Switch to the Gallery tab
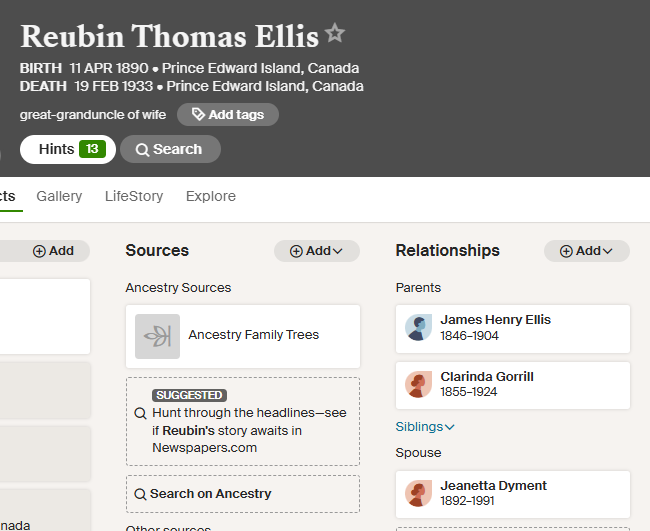This screenshot has width=650, height=531. (59, 196)
